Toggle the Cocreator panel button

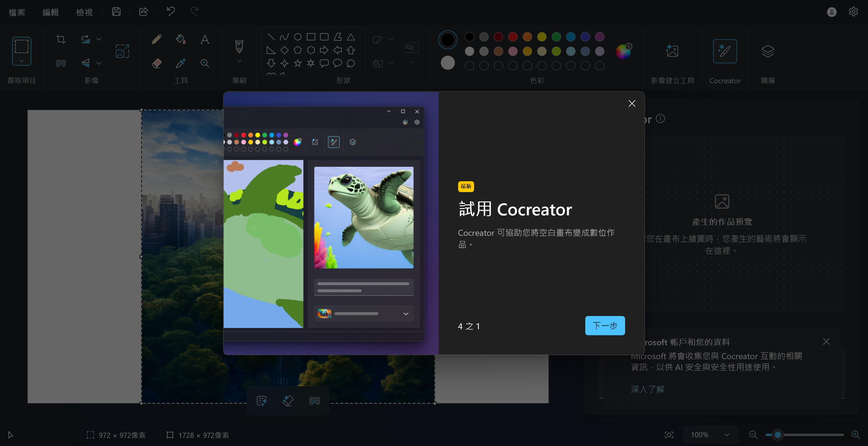tap(725, 51)
